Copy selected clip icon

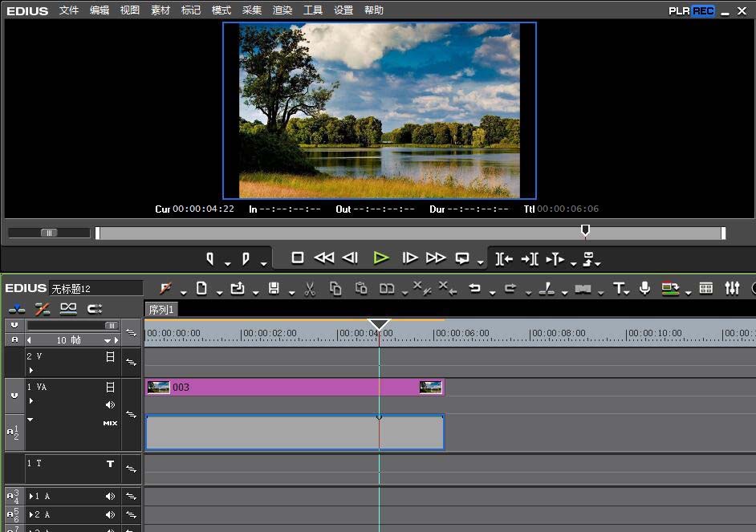(x=335, y=289)
